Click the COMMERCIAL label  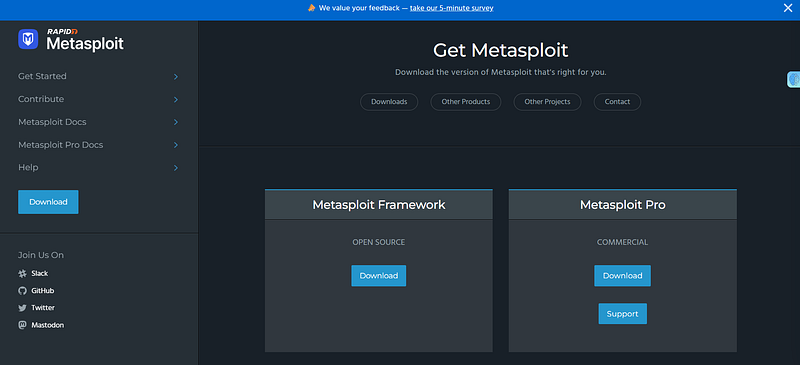point(622,242)
